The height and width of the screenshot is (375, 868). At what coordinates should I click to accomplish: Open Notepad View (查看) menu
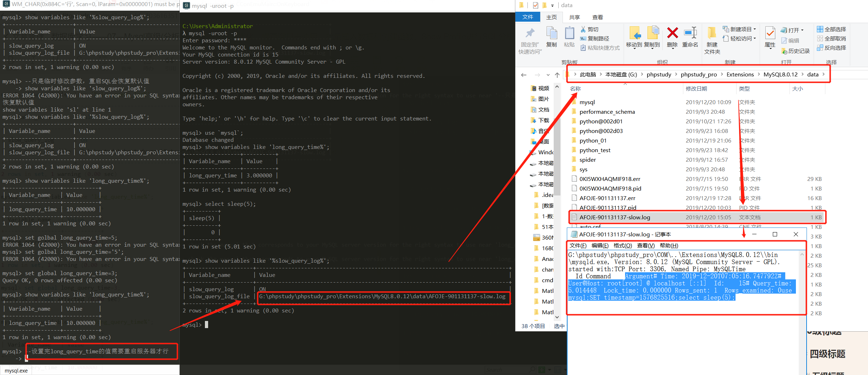pos(646,246)
